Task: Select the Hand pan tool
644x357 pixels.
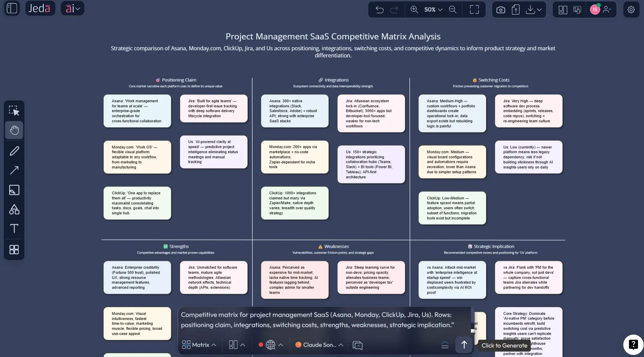Action: click(14, 130)
